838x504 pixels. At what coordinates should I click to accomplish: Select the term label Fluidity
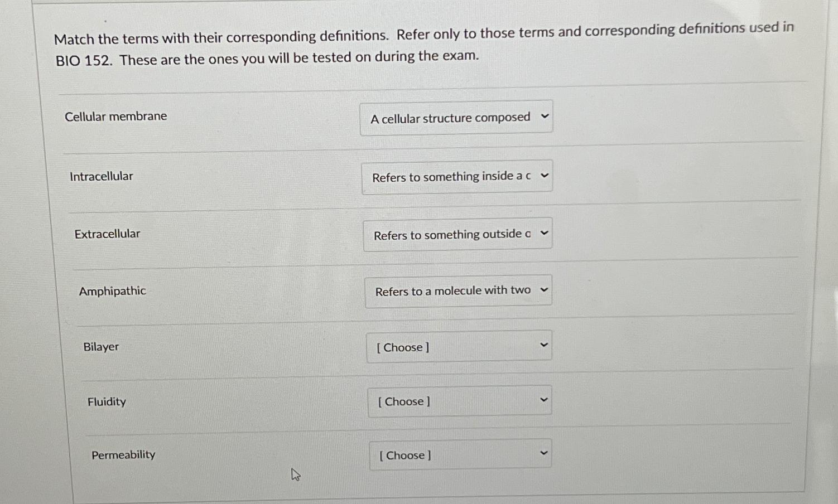point(106,401)
